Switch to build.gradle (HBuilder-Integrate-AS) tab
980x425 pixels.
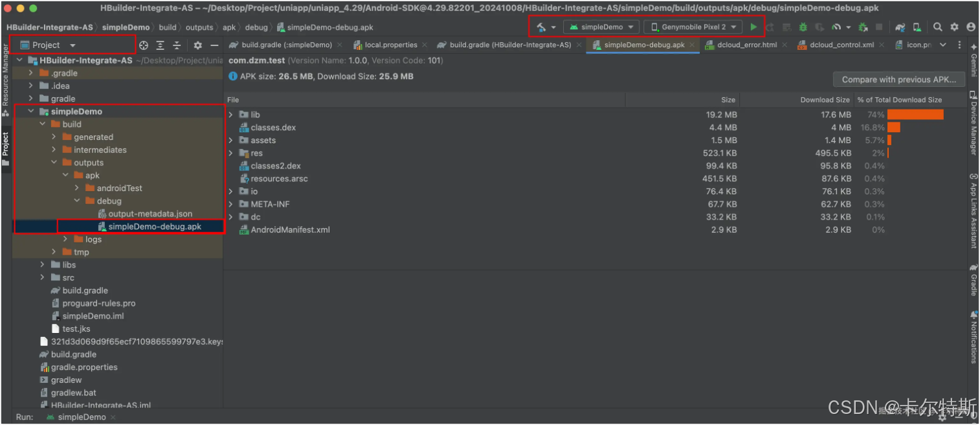pos(510,45)
